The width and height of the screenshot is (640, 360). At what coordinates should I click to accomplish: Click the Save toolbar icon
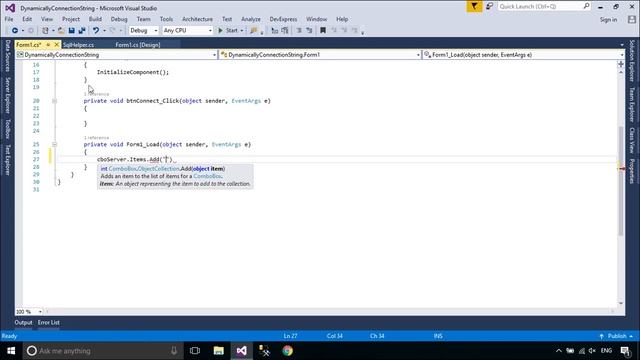pyautogui.click(x=71, y=31)
